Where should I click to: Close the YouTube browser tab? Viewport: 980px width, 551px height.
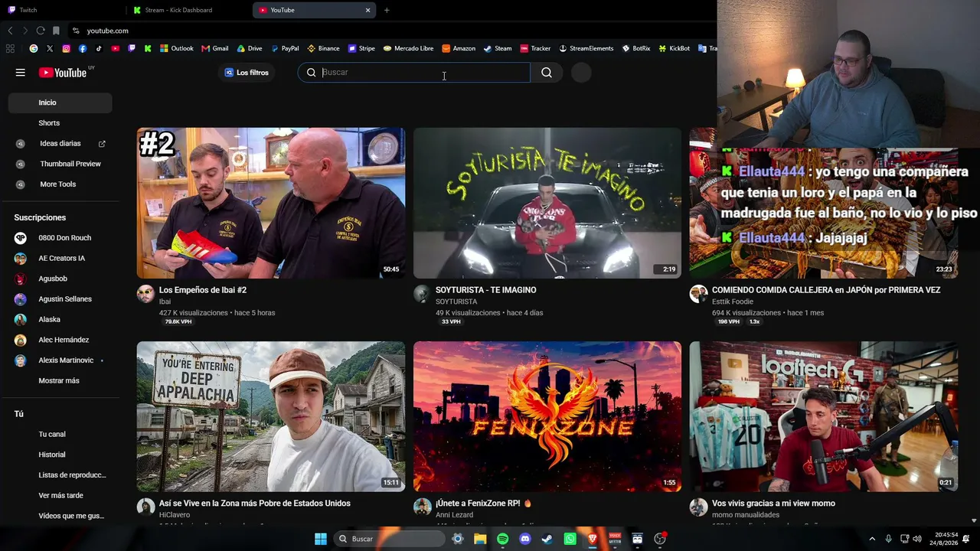coord(367,10)
